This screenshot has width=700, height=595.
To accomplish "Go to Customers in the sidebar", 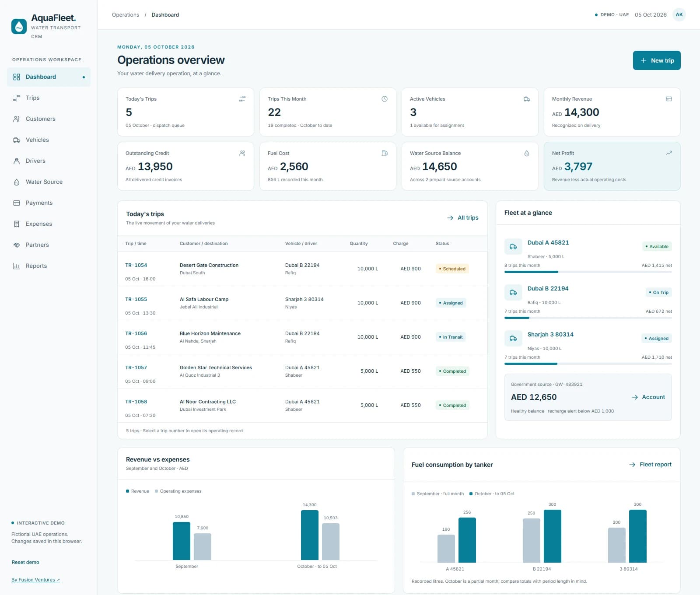I will pos(49,119).
